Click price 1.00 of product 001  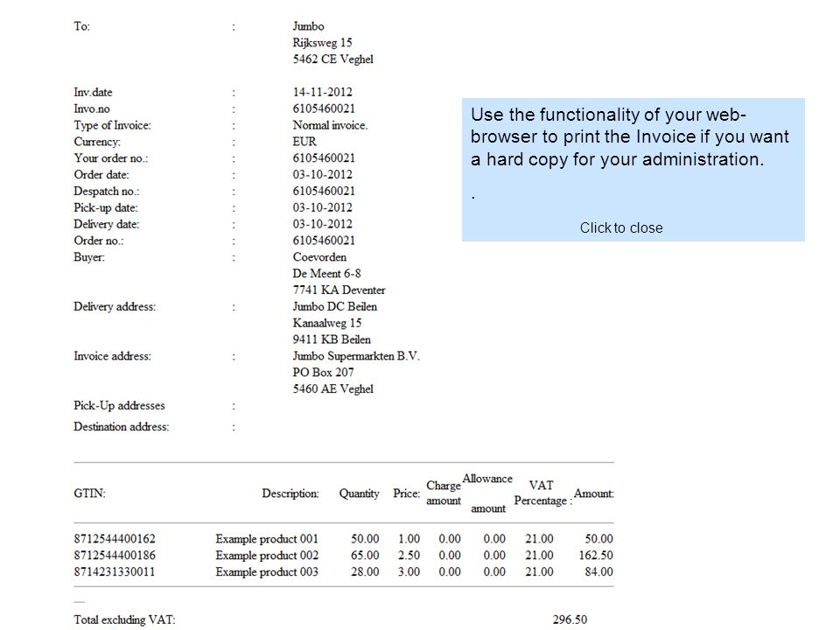click(x=409, y=539)
